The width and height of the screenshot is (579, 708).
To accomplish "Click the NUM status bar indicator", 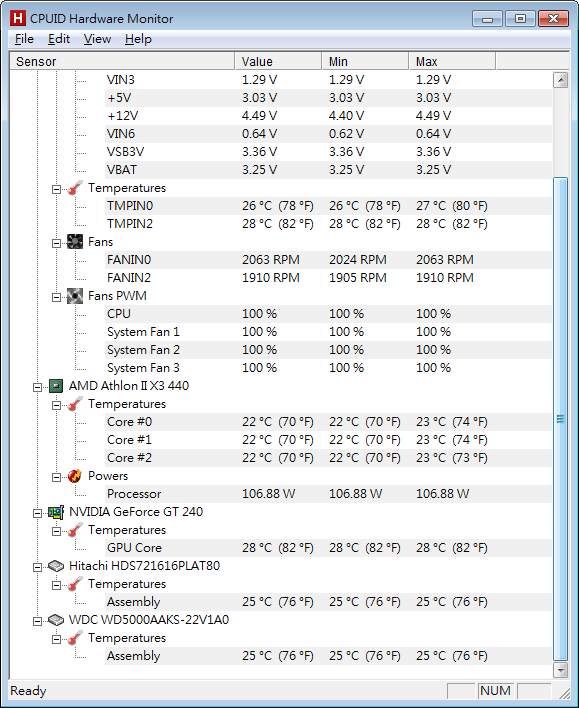I will [x=495, y=691].
